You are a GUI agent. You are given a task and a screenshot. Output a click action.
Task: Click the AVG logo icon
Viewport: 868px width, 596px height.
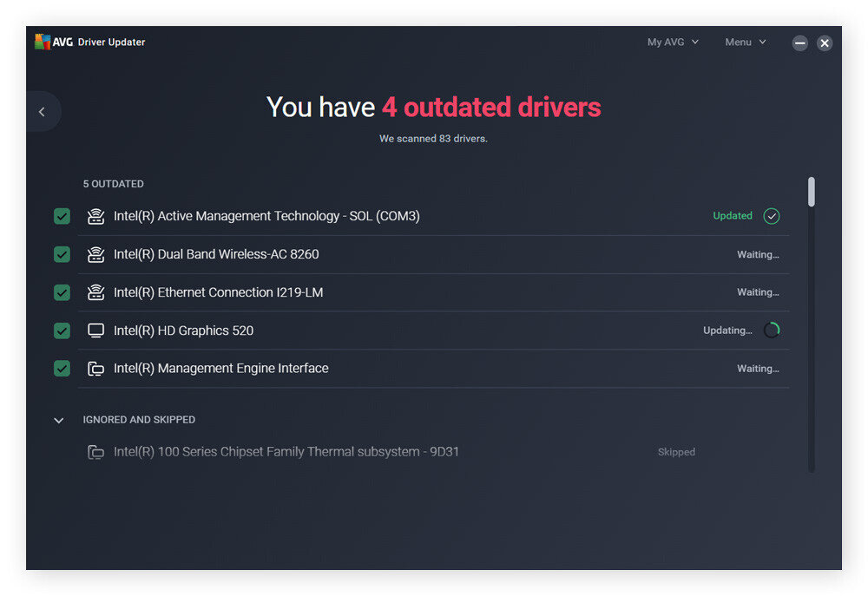(x=41, y=41)
